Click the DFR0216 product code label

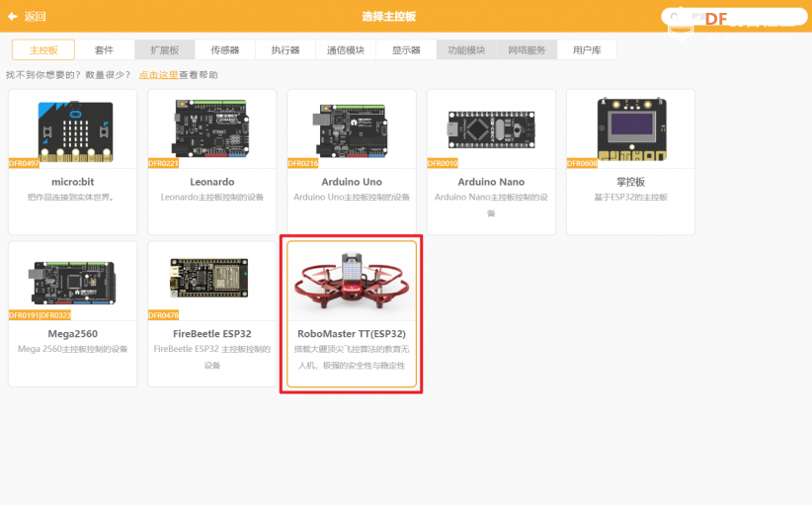click(303, 163)
